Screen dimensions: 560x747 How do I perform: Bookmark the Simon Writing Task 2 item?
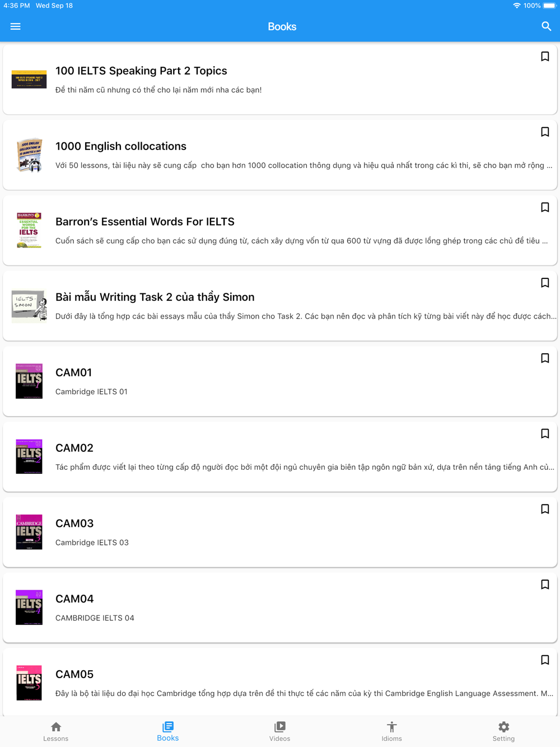point(545,283)
